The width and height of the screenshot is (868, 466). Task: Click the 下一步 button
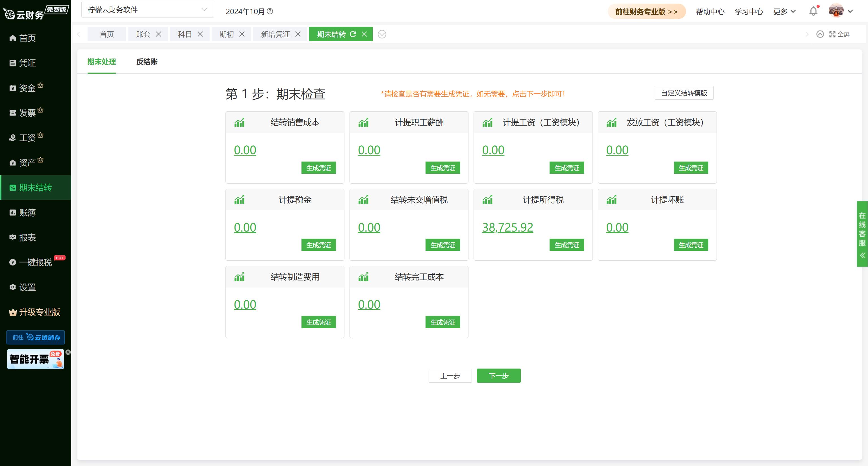[x=498, y=375]
